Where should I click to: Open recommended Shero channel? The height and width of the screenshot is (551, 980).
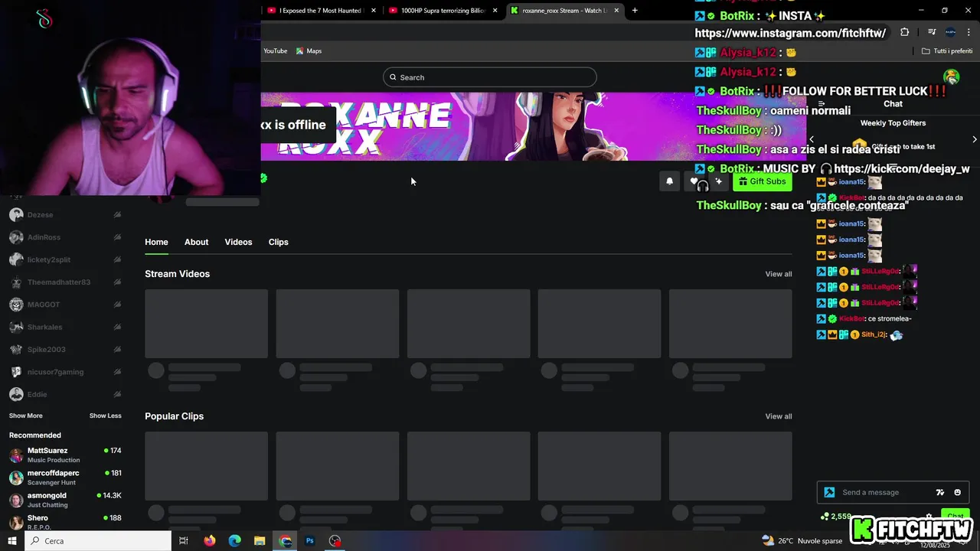point(65,522)
